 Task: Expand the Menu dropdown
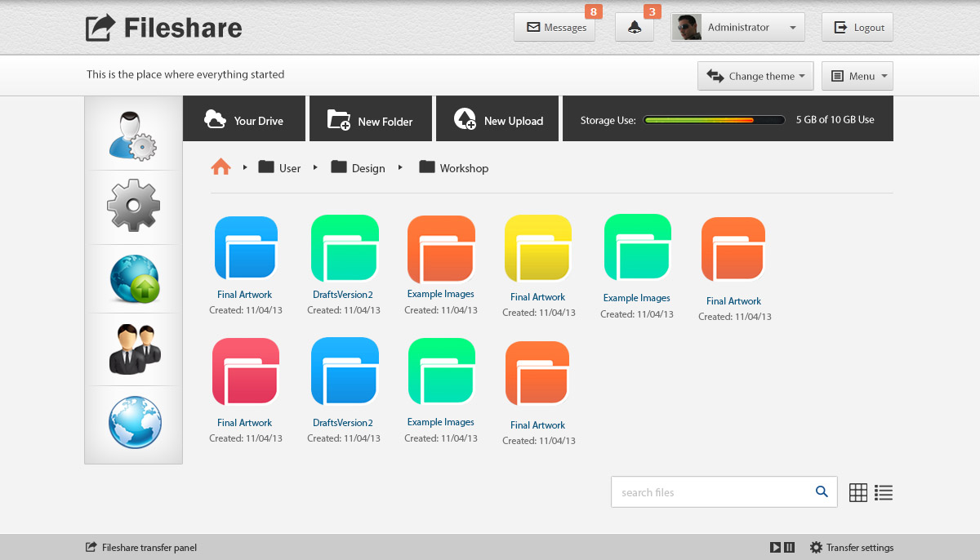857,76
